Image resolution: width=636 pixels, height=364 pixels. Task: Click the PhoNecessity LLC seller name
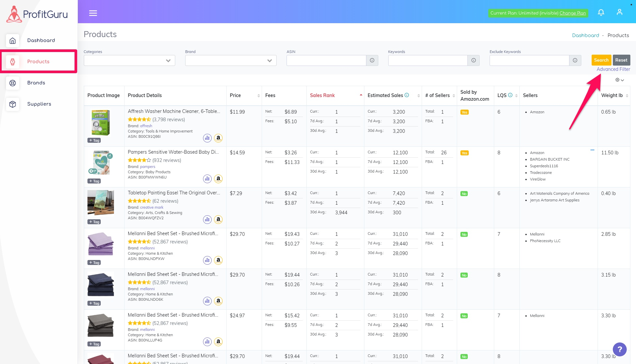pyautogui.click(x=545, y=241)
